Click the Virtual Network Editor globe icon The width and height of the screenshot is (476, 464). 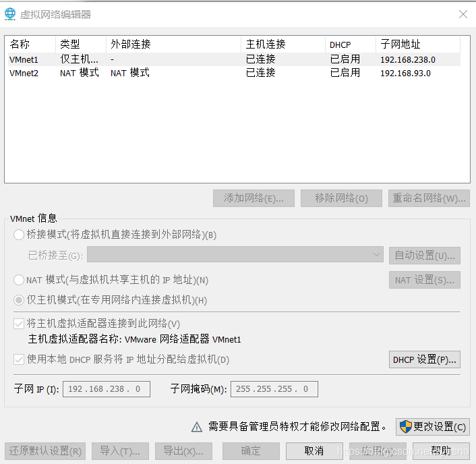coord(10,14)
